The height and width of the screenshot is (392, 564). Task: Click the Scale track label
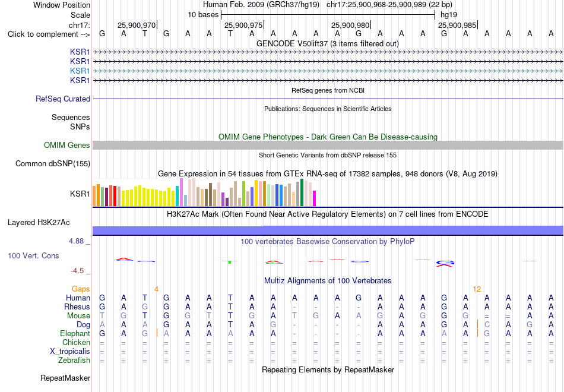81,15
